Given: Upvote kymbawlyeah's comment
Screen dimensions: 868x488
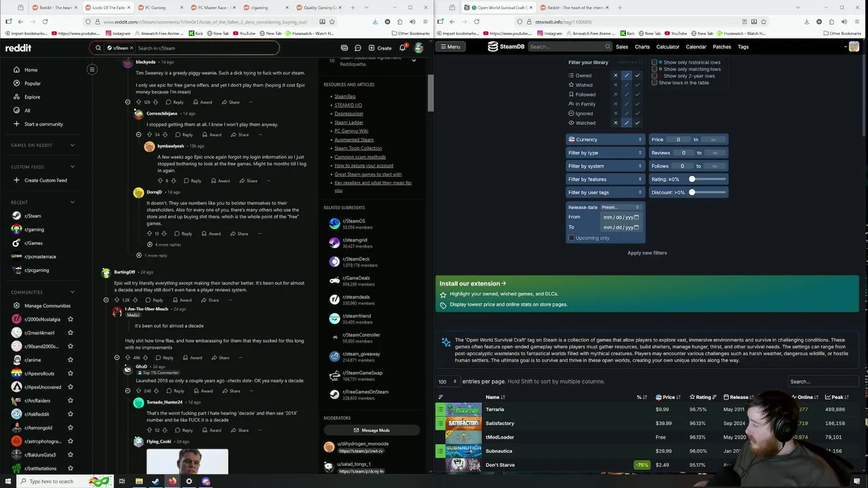Looking at the screenshot, I should click(x=160, y=181).
